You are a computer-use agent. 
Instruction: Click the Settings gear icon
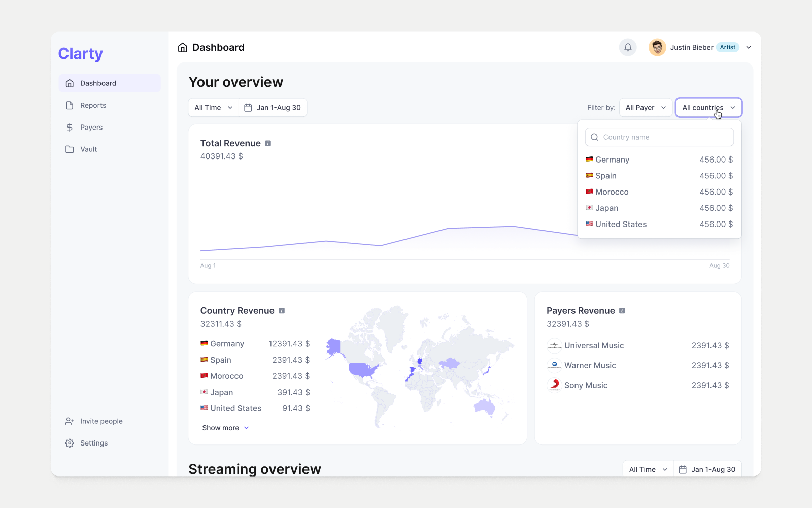tap(70, 443)
